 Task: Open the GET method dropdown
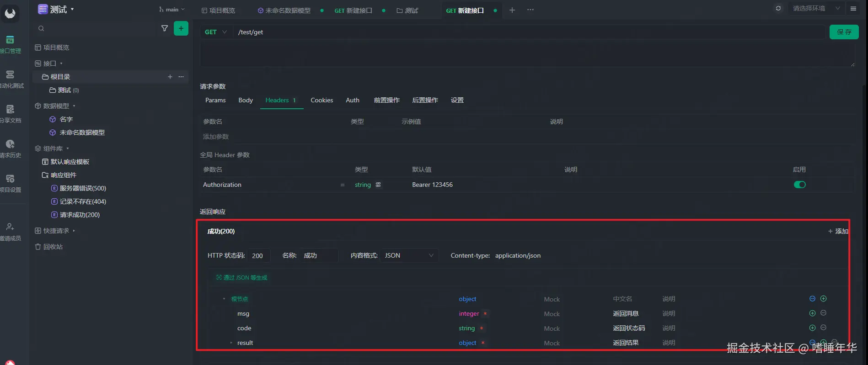point(216,32)
